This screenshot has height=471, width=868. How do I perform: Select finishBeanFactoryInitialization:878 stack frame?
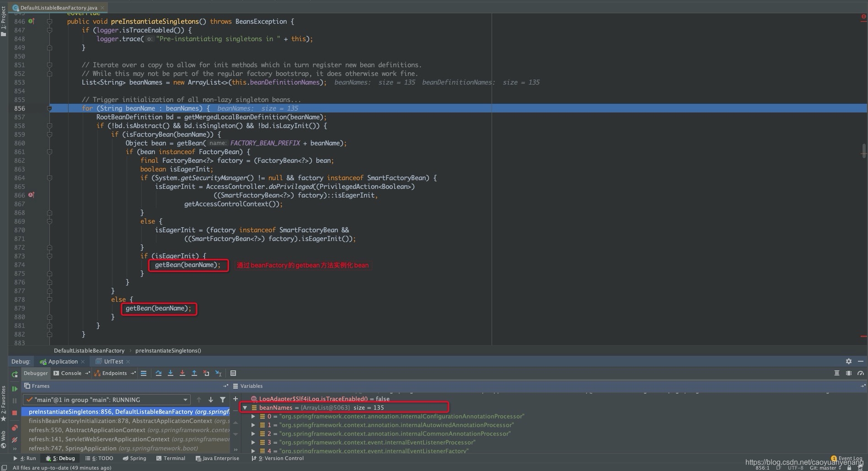129,421
